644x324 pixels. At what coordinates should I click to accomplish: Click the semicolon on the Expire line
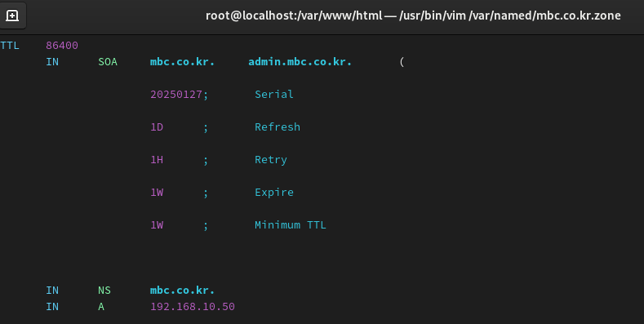206,193
